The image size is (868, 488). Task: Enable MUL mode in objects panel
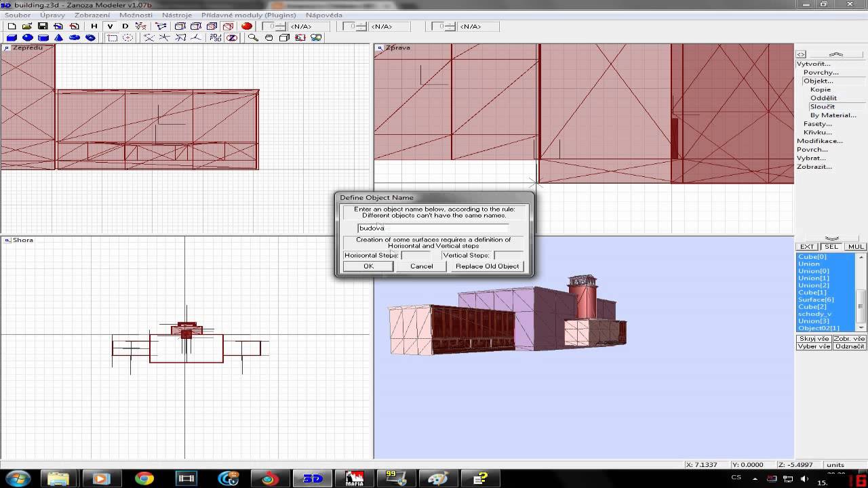click(x=856, y=247)
